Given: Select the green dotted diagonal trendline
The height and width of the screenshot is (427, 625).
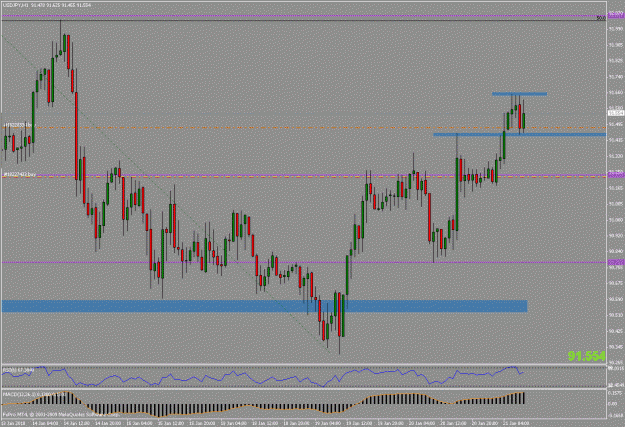Looking at the screenshot, I should pyautogui.click(x=165, y=193).
